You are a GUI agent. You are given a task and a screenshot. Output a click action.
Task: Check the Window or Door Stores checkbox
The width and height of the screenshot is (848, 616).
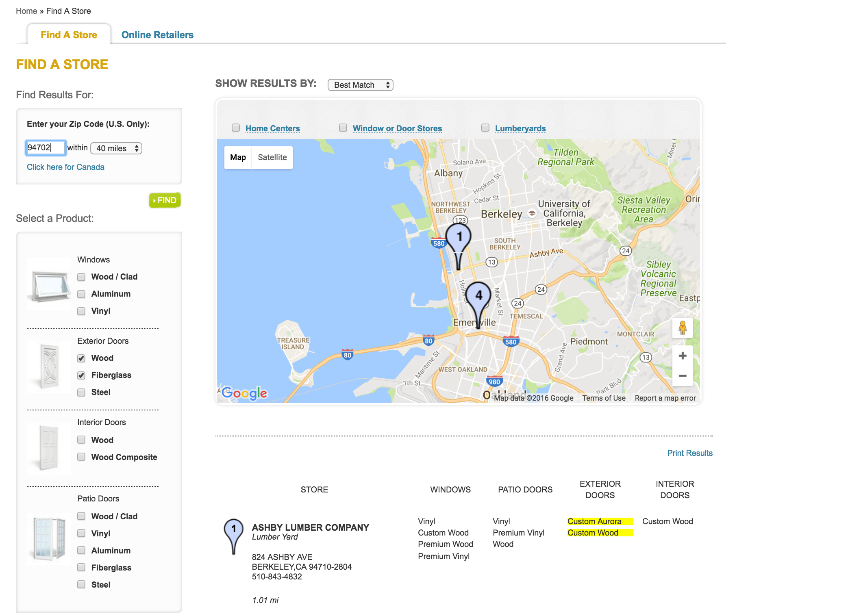point(343,128)
